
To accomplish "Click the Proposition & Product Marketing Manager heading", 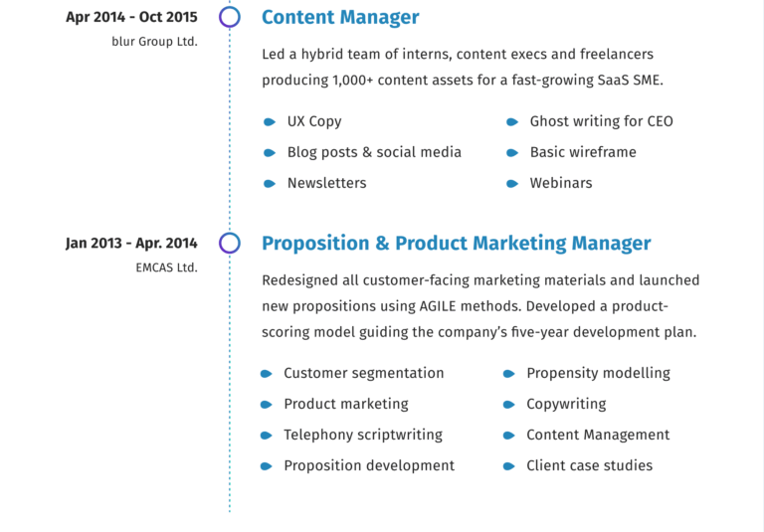I will pyautogui.click(x=456, y=244).
